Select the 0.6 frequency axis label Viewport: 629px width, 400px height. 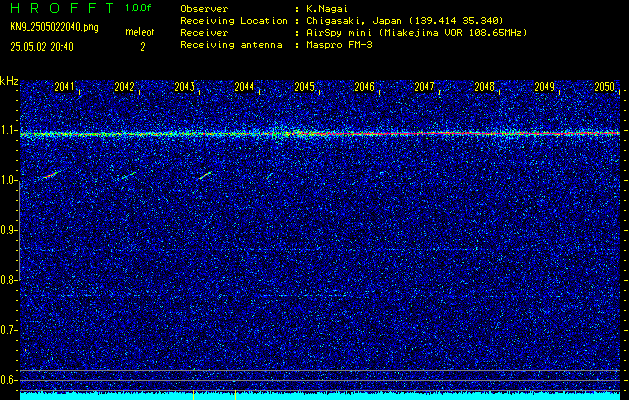coord(8,380)
